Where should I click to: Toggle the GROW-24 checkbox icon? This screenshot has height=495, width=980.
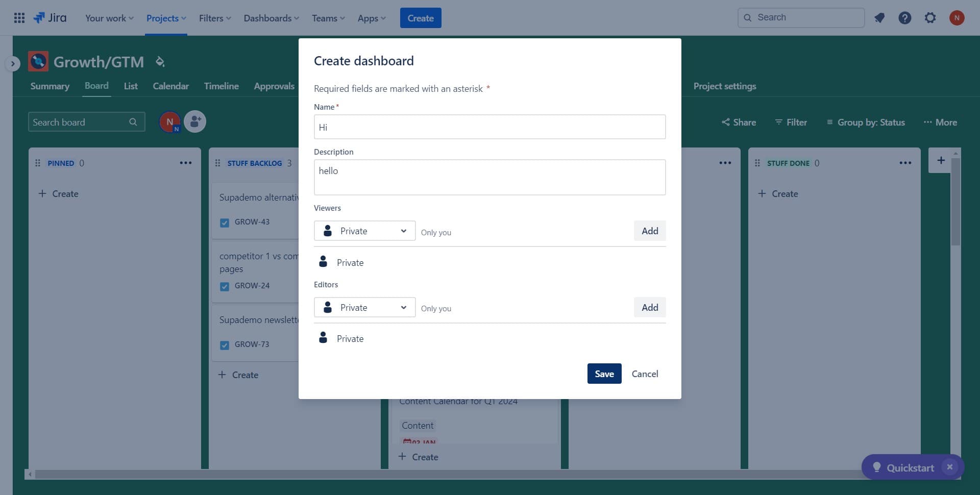click(x=225, y=286)
